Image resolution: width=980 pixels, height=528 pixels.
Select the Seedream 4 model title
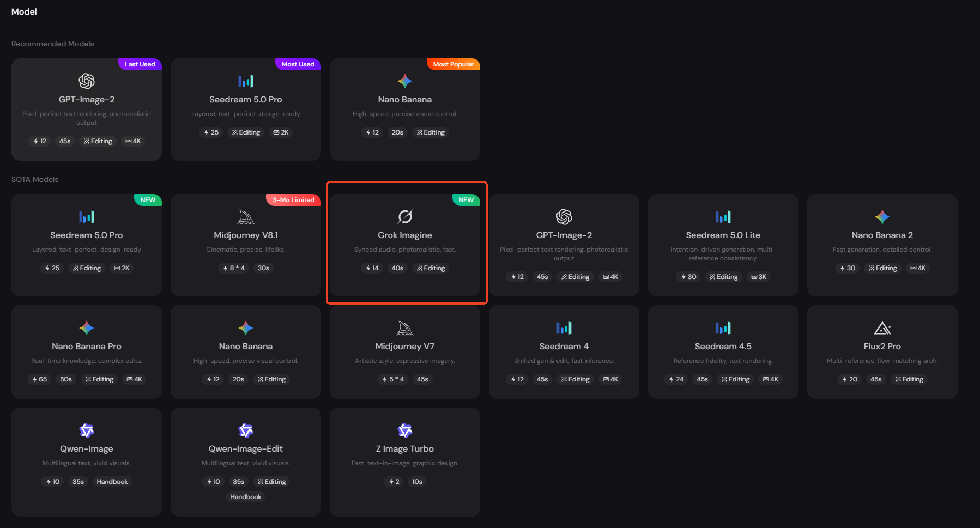point(564,347)
